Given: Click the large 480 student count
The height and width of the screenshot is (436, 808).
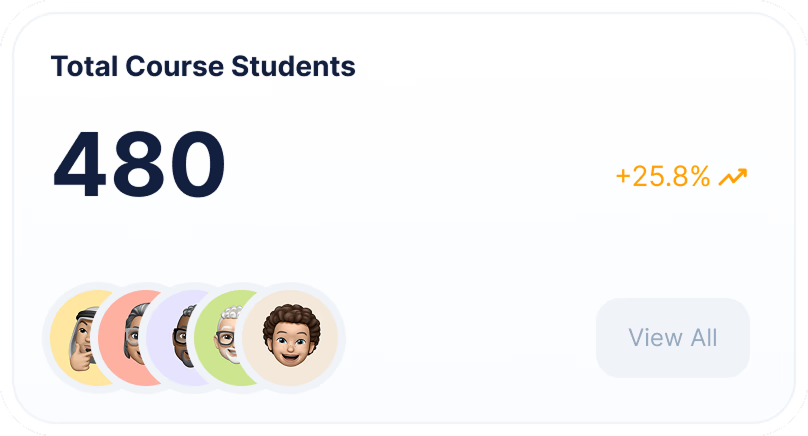Looking at the screenshot, I should tap(139, 164).
